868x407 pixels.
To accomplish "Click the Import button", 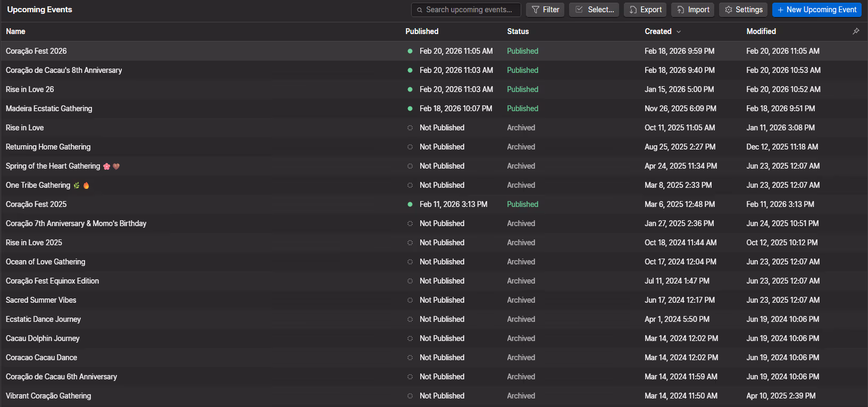I will pyautogui.click(x=692, y=10).
